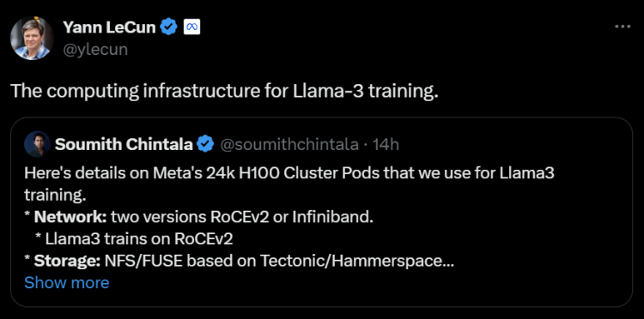Click the bold Network: label
The image size is (644, 319).
pos(70,216)
